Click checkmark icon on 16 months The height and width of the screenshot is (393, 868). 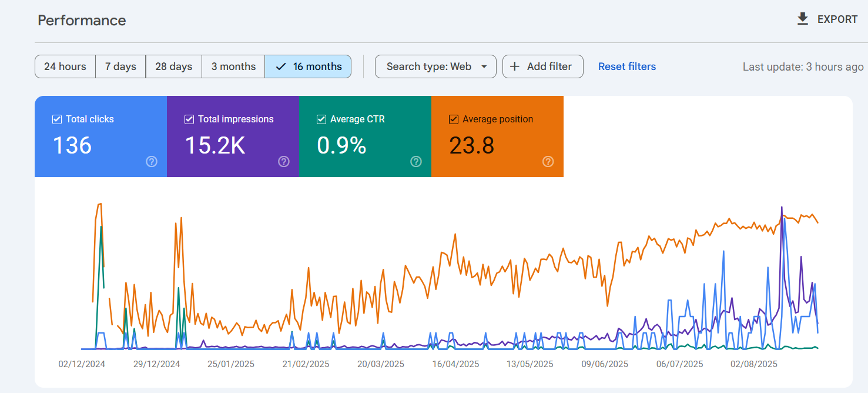click(281, 66)
